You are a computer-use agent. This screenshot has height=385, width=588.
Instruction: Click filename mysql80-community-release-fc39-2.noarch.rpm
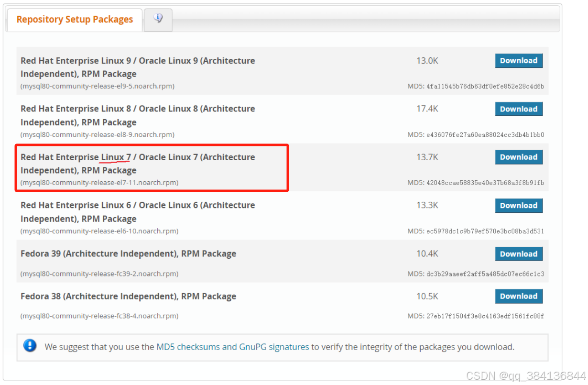click(x=99, y=274)
